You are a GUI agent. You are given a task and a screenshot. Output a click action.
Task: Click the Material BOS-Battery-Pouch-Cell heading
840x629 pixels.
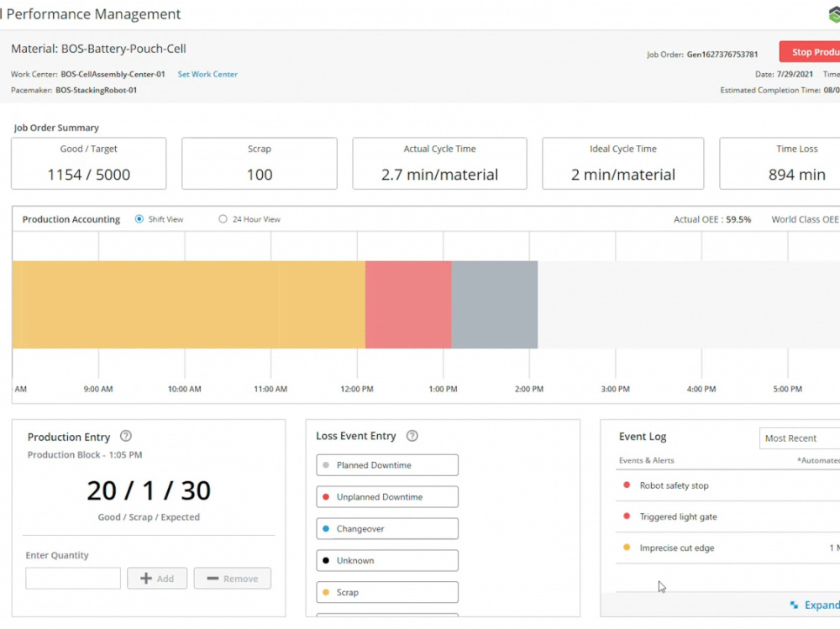click(98, 49)
